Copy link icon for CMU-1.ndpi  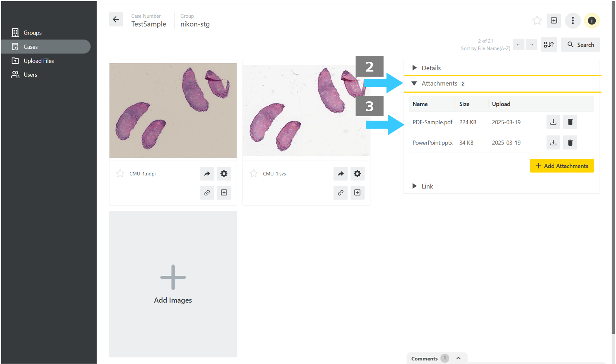tap(207, 193)
